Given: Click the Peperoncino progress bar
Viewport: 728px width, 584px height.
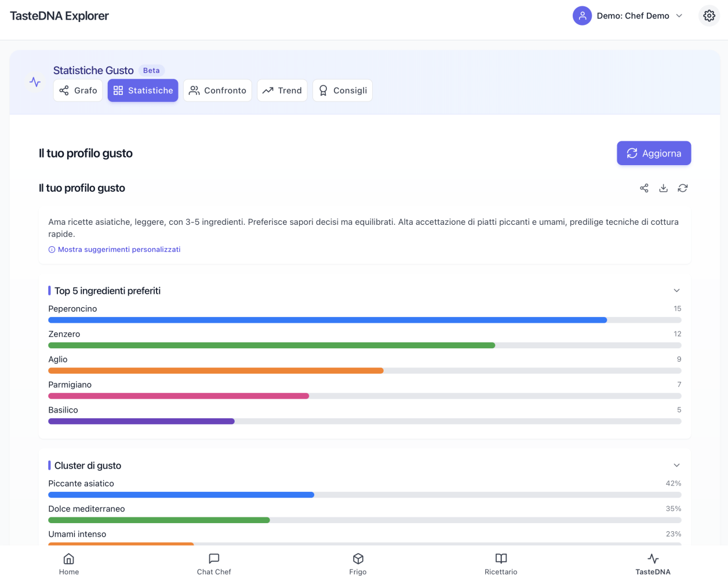Looking at the screenshot, I should point(364,320).
